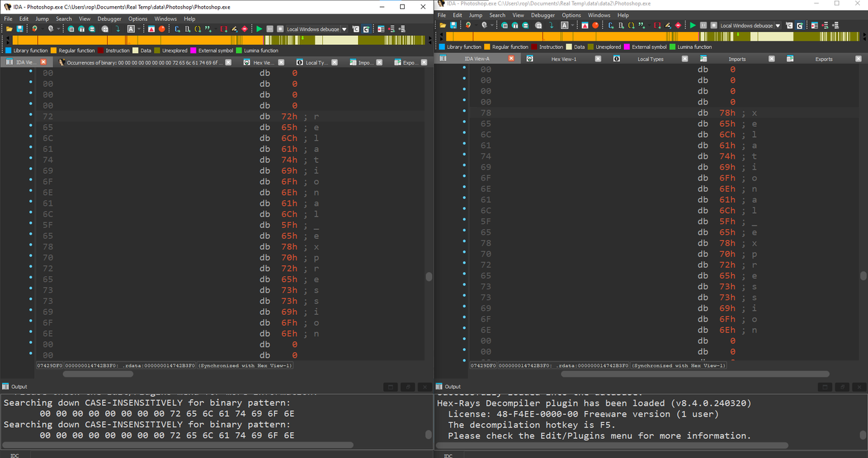
Task: Open Options menu in right IDA window
Action: pyautogui.click(x=571, y=15)
